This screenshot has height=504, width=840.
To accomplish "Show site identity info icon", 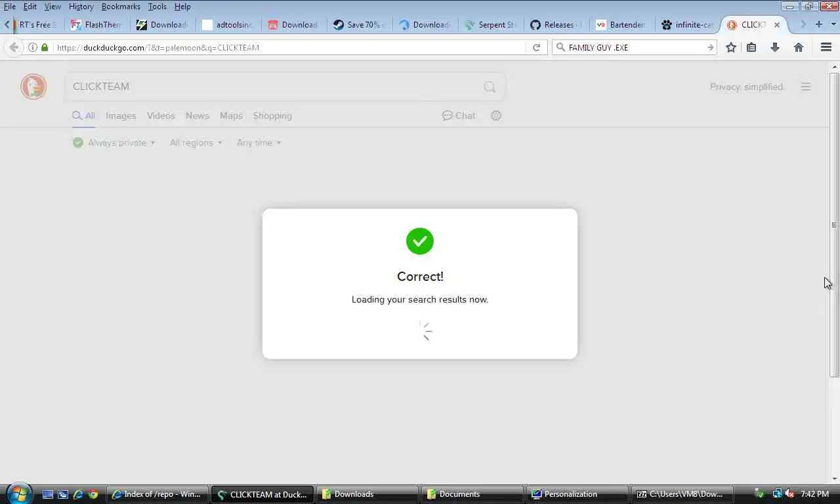I will [33, 47].
